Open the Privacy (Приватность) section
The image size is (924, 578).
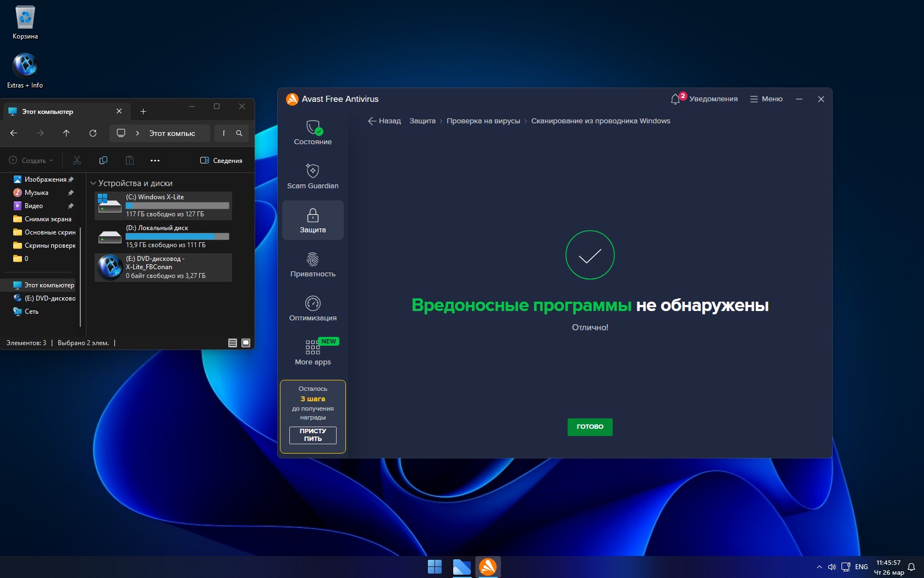[x=312, y=264]
